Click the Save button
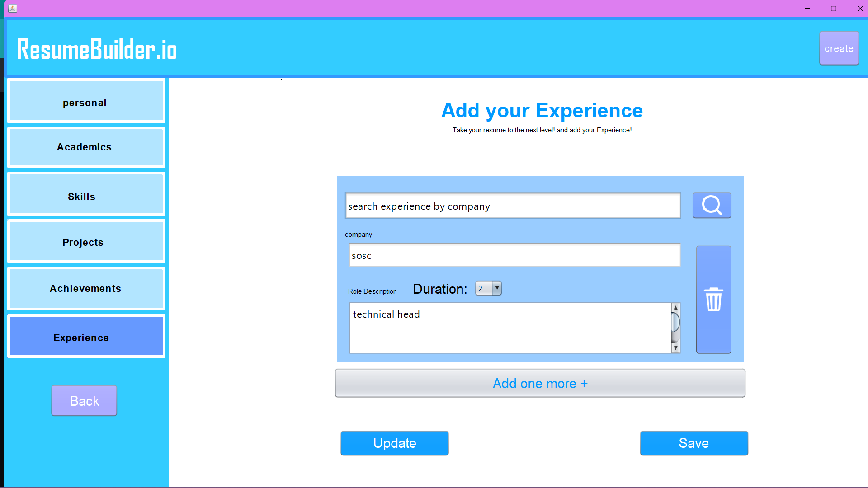Image resolution: width=868 pixels, height=488 pixels. tap(693, 443)
